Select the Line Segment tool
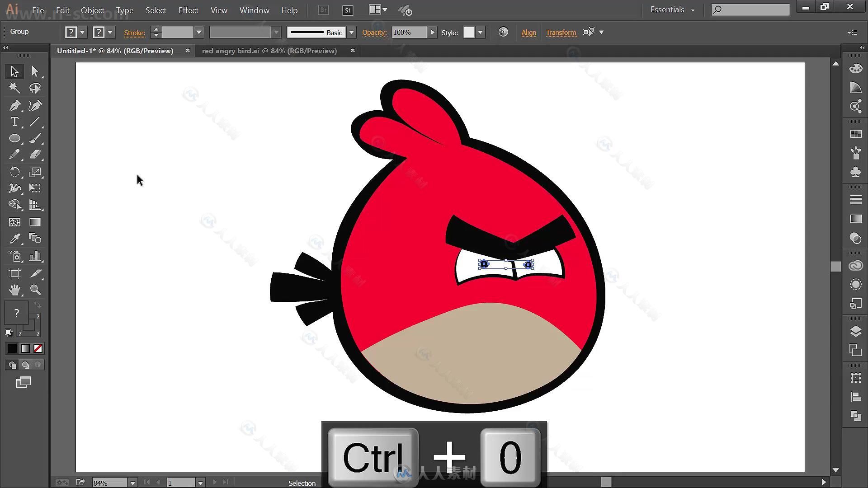 click(x=35, y=122)
